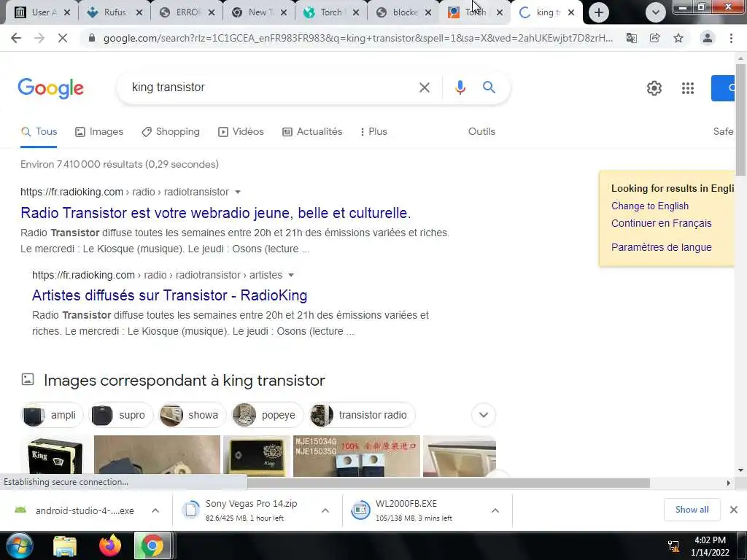Filter images by popeye chip
Viewport: 747px width, 560px height.
[267, 415]
